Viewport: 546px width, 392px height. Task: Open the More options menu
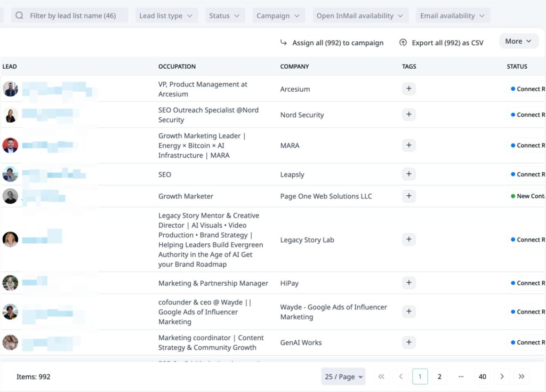[518, 42]
